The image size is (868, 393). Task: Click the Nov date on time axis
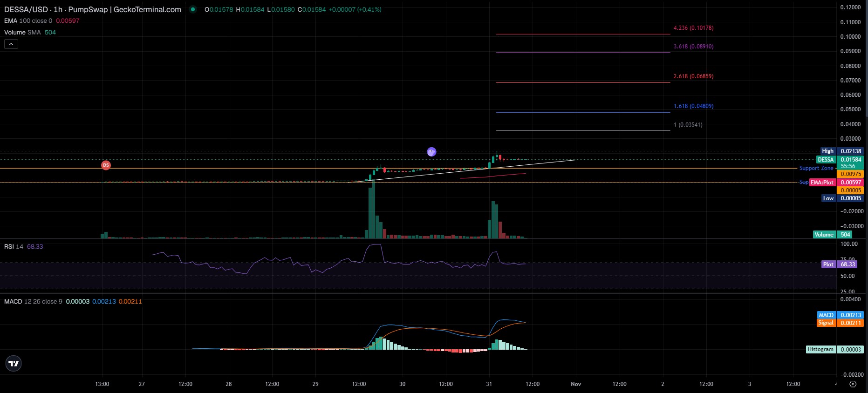pos(576,384)
